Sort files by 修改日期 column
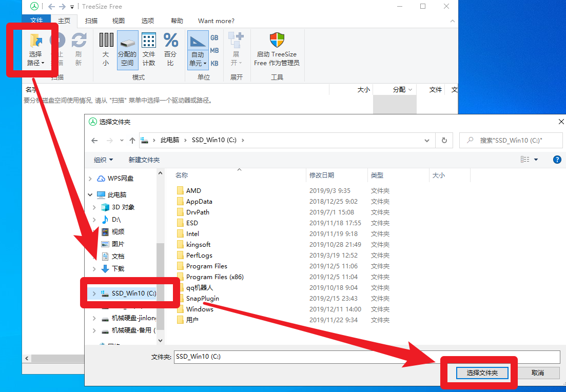 (337, 175)
